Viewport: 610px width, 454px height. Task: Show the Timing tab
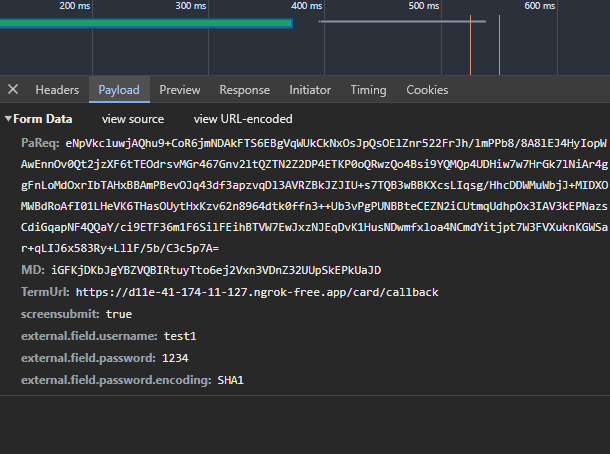click(368, 90)
